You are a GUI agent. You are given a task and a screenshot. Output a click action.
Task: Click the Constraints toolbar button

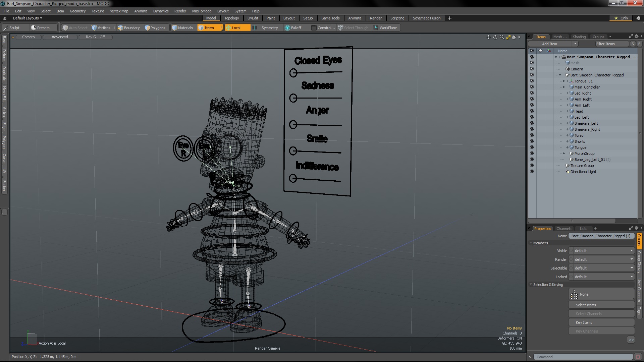(323, 28)
